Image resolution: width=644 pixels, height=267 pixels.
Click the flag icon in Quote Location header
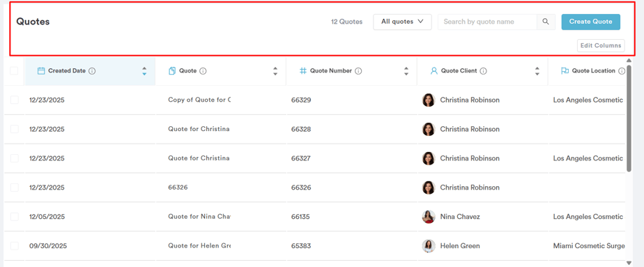pyautogui.click(x=565, y=71)
